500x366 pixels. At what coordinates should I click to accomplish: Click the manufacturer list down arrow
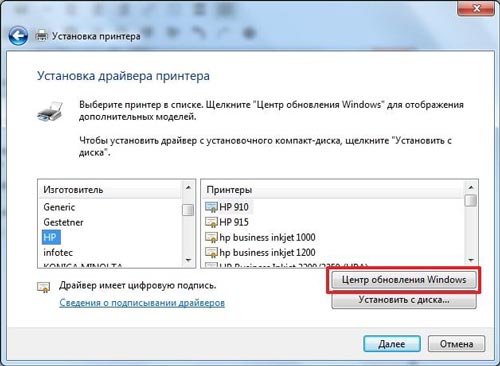point(188,260)
